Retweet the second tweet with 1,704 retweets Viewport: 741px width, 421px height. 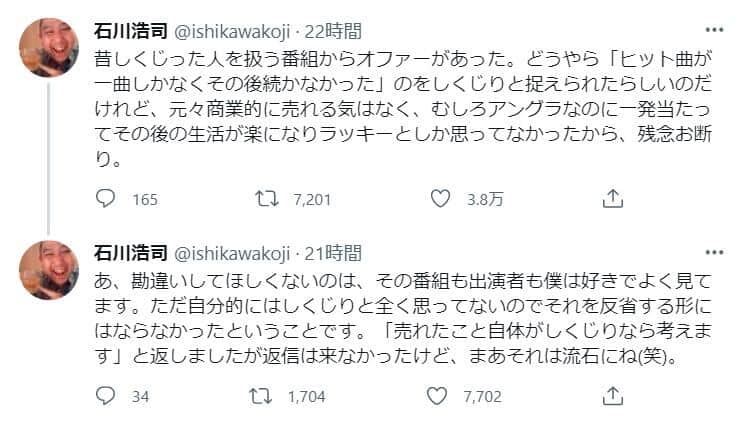269,397
